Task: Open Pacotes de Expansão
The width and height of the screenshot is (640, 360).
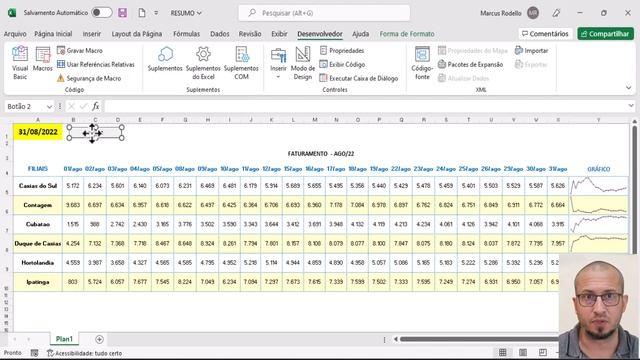Action: click(x=470, y=64)
